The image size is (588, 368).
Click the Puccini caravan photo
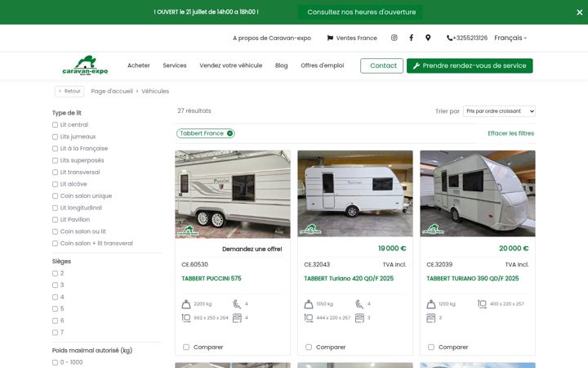[x=233, y=194]
